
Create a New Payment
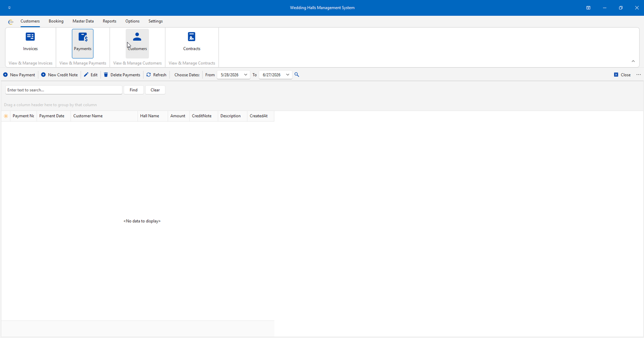click(x=19, y=75)
